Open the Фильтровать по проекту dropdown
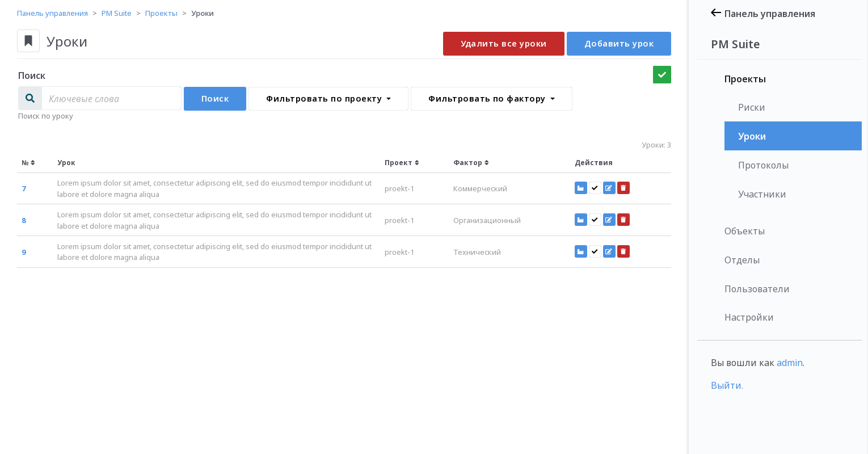This screenshot has height=454, width=868. [x=328, y=99]
